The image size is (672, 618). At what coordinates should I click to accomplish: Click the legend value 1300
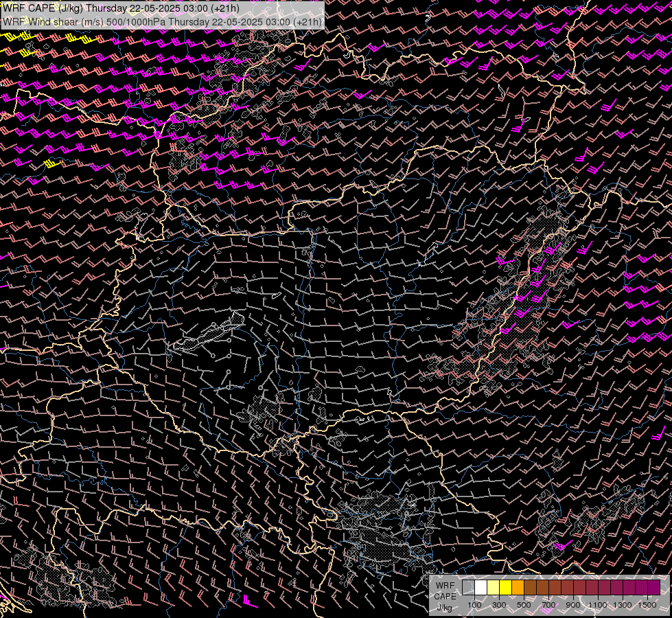(x=623, y=605)
